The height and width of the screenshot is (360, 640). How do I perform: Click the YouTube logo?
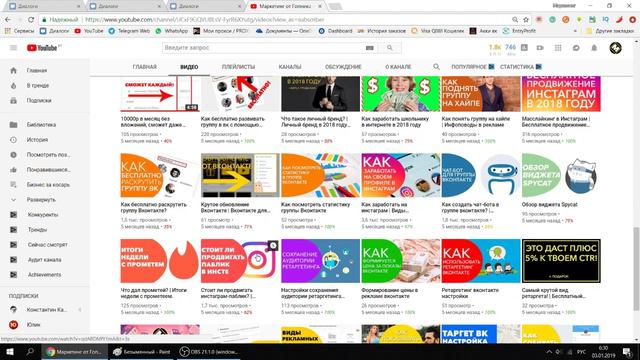coord(42,48)
